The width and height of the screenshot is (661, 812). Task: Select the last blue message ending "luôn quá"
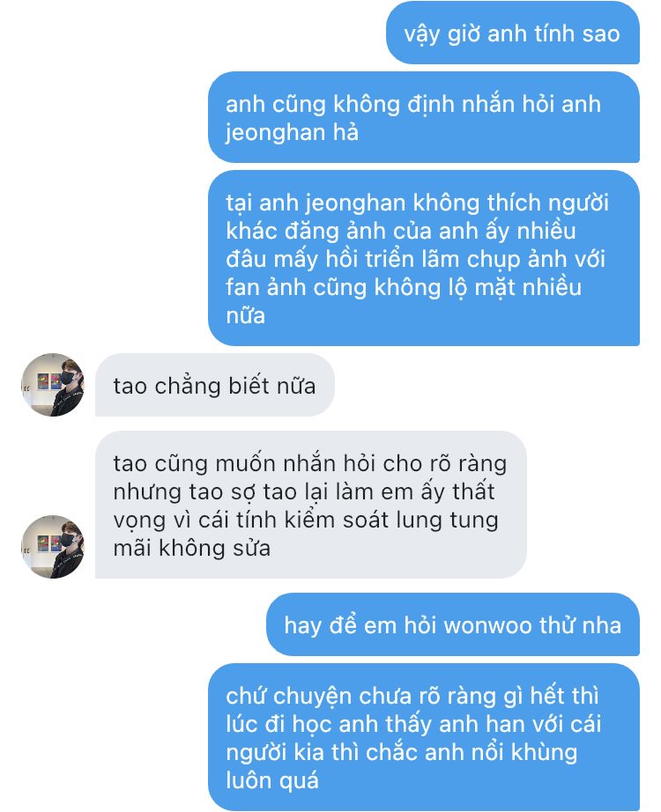coord(424,737)
